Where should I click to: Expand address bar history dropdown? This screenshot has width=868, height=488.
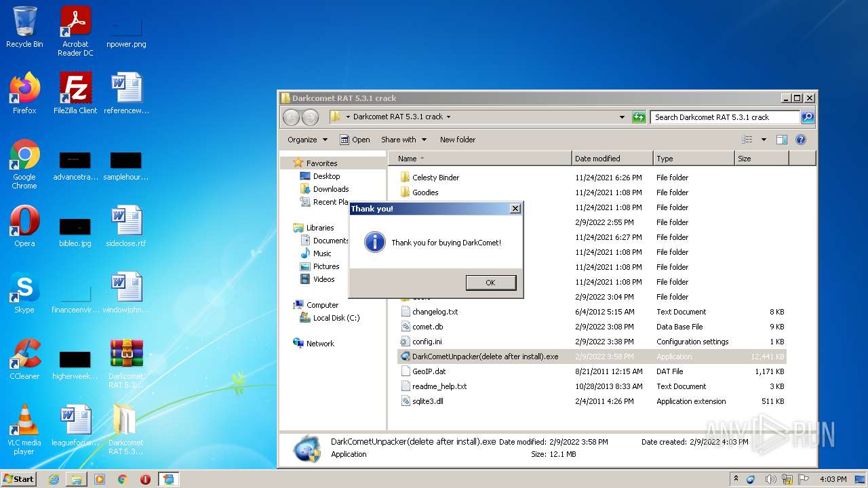click(x=623, y=117)
